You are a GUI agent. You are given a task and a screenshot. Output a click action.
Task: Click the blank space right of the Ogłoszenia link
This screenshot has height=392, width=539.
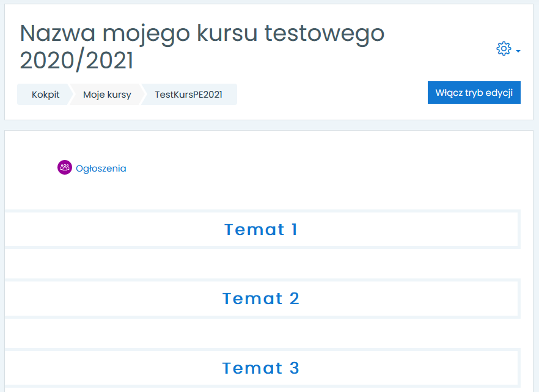306,169
